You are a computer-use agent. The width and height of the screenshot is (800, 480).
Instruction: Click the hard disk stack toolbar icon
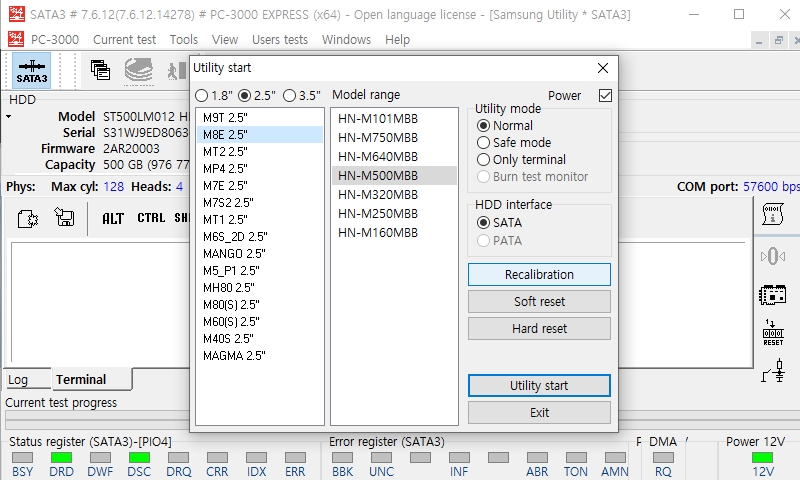coord(139,70)
